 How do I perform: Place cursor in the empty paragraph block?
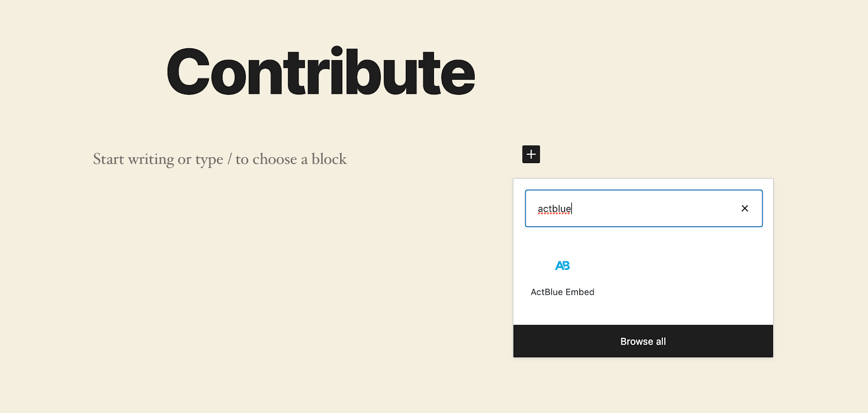tap(220, 159)
